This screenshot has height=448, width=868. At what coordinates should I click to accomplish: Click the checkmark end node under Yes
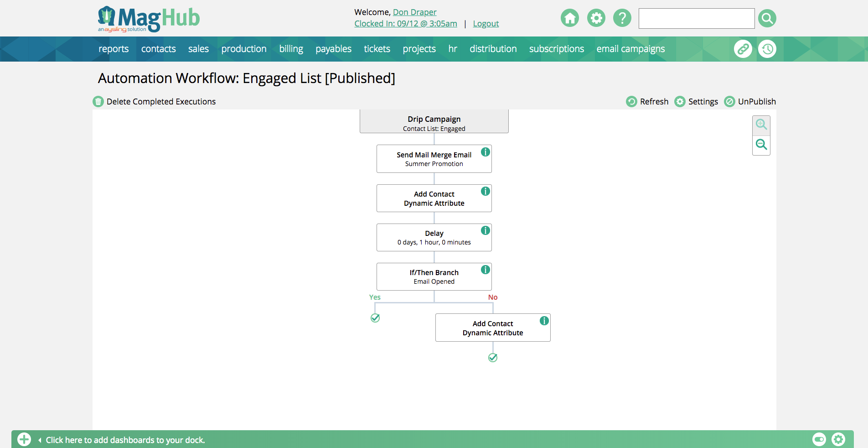[375, 318]
